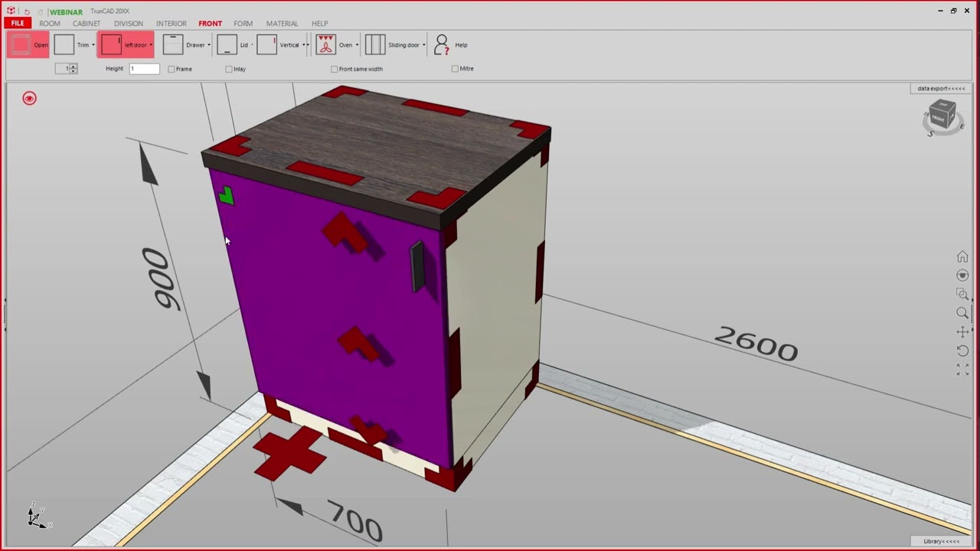
Task: Click the Height input field
Action: [144, 69]
